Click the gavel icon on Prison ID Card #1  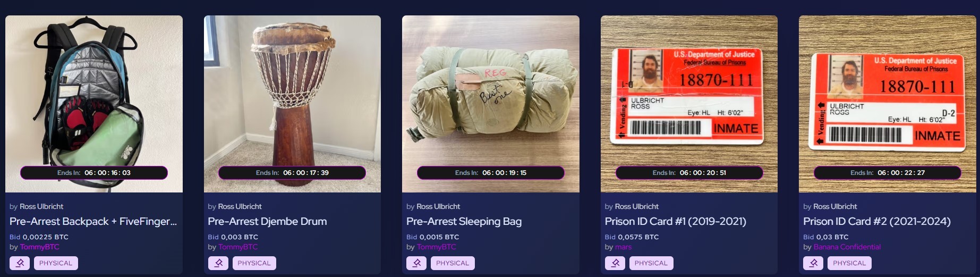[x=615, y=263]
